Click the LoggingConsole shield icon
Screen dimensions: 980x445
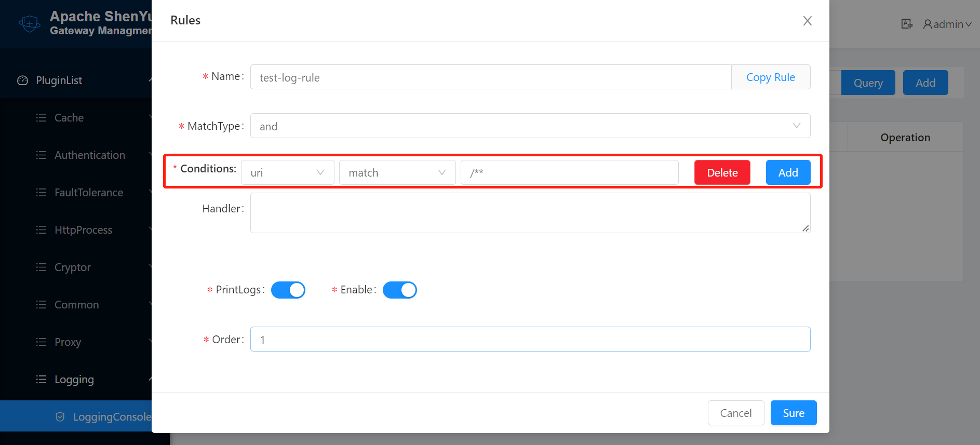[60, 417]
